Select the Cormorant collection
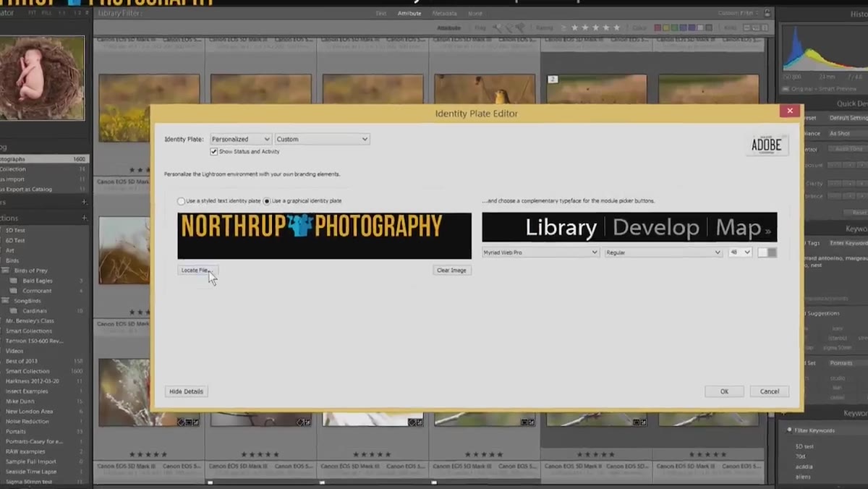Screen dimensions: 868x489 (x=37, y=291)
